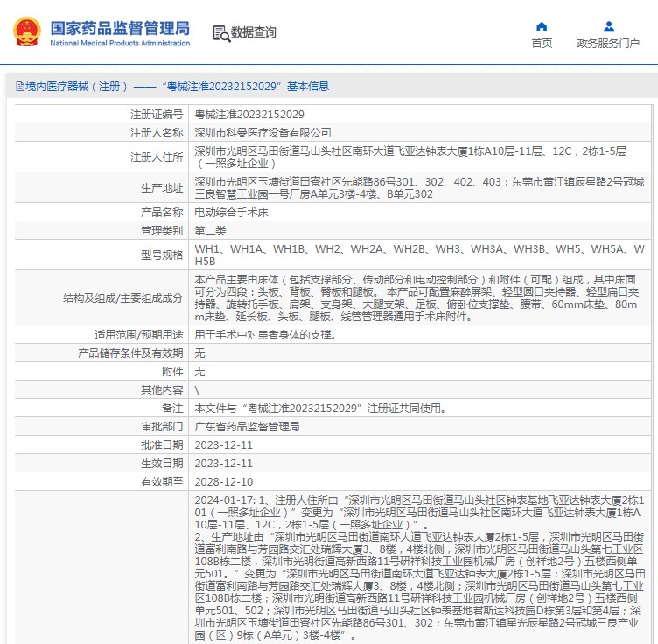658x644 pixels.
Task: Click the 审批部门 label
Action: pos(162,427)
